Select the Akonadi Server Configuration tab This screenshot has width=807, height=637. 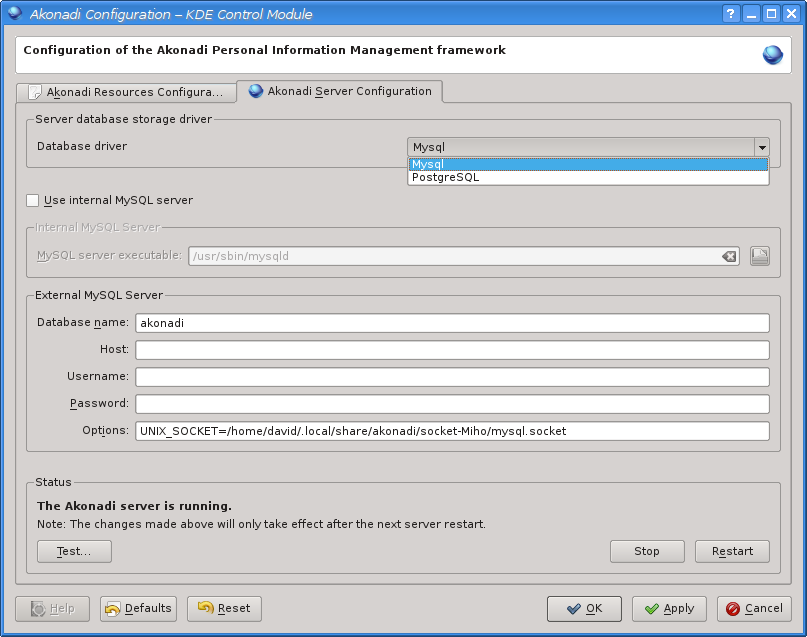point(340,91)
